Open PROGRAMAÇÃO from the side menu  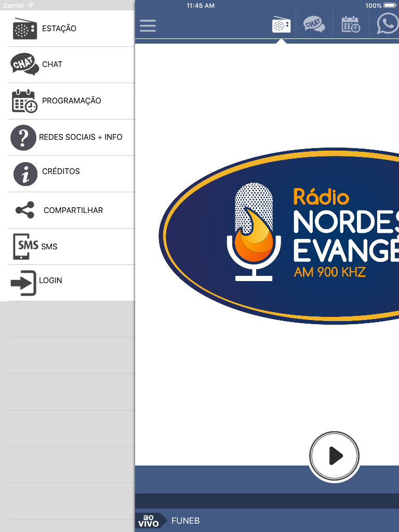(71, 101)
